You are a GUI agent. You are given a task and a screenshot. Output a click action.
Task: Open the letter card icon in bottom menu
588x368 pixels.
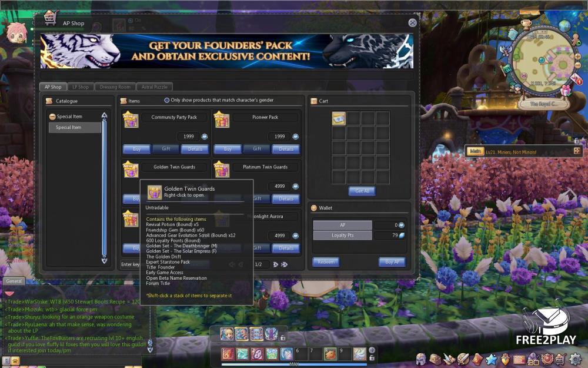pos(519,359)
